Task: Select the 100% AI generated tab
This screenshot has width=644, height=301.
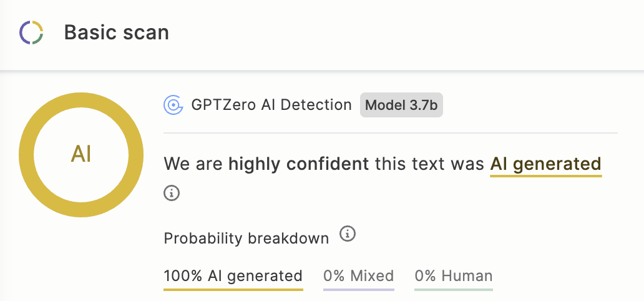Action: coord(233,275)
